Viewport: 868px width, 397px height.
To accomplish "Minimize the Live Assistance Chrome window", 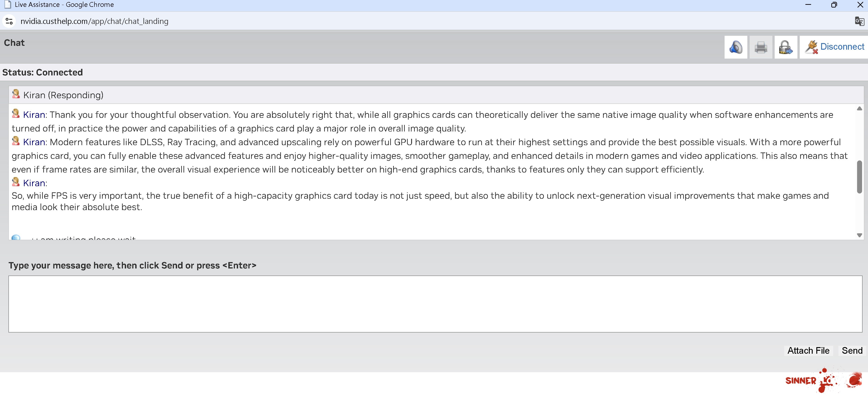I will 808,5.
